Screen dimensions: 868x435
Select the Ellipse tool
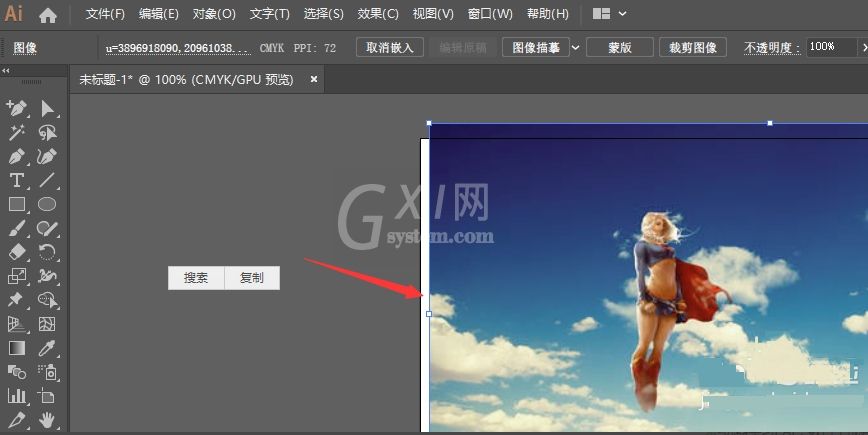point(48,204)
